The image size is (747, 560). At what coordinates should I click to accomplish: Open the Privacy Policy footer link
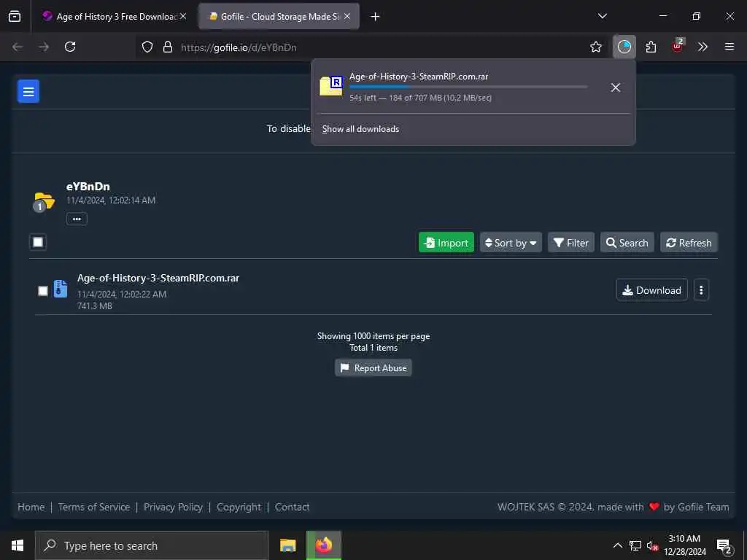click(173, 507)
